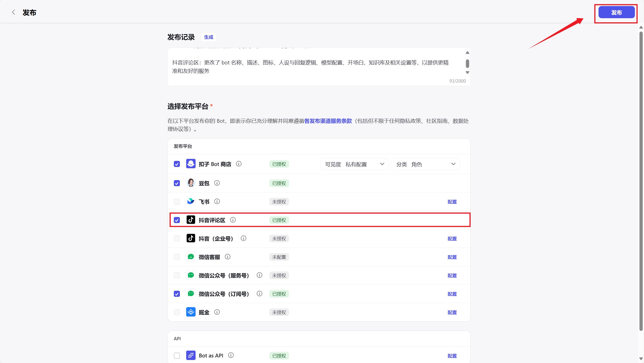
Task: Click the 抖音评论区 platform icon
Action: pos(191,220)
